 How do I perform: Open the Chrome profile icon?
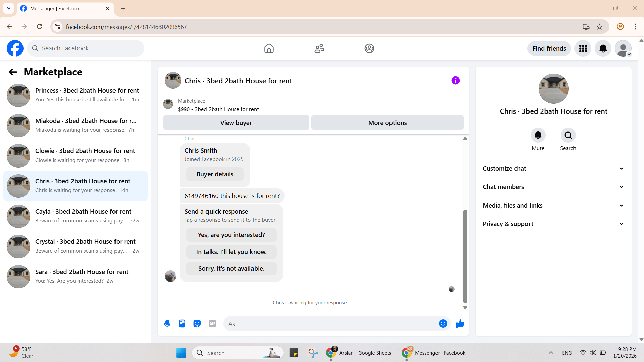620,27
